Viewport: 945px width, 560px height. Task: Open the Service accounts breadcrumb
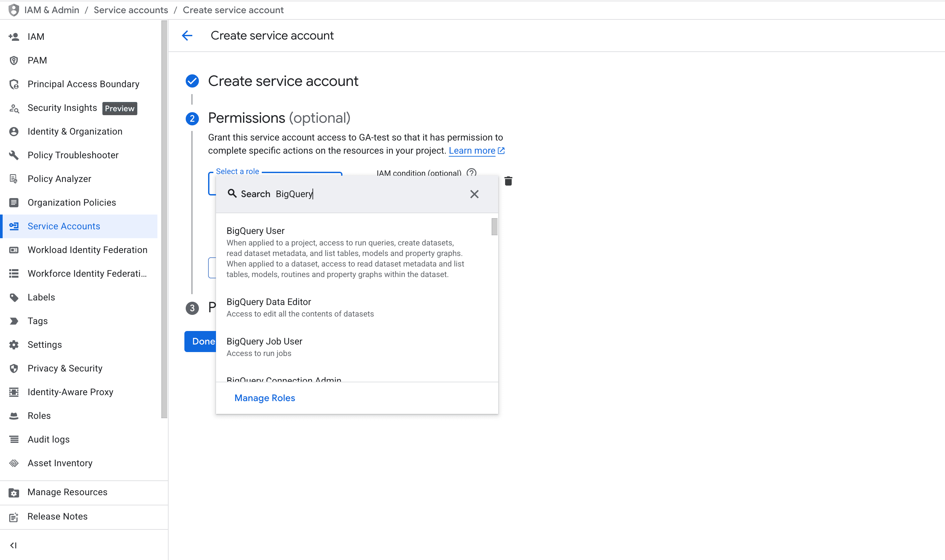click(131, 10)
